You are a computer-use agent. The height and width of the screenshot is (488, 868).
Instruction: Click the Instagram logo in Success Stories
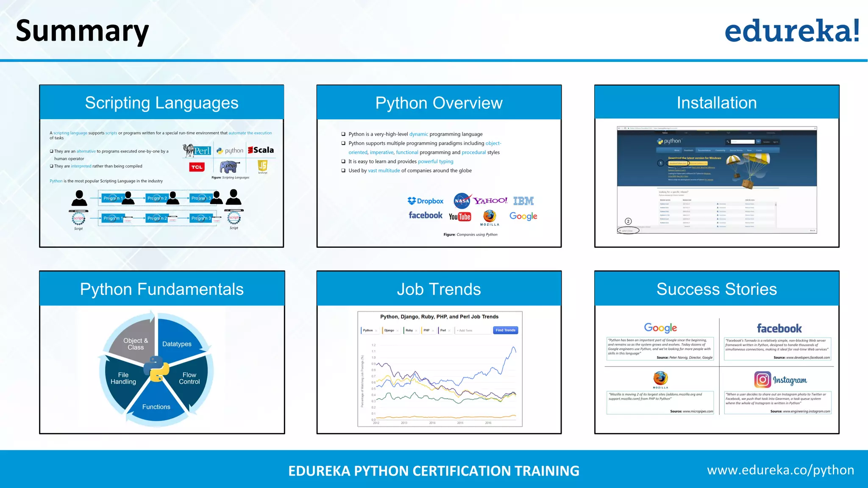pos(781,380)
